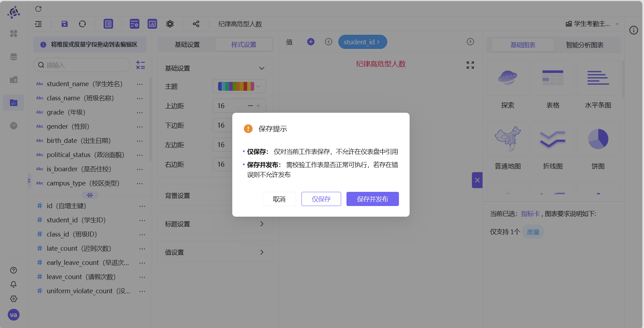Click left arrow circle in value bar

pos(328,42)
